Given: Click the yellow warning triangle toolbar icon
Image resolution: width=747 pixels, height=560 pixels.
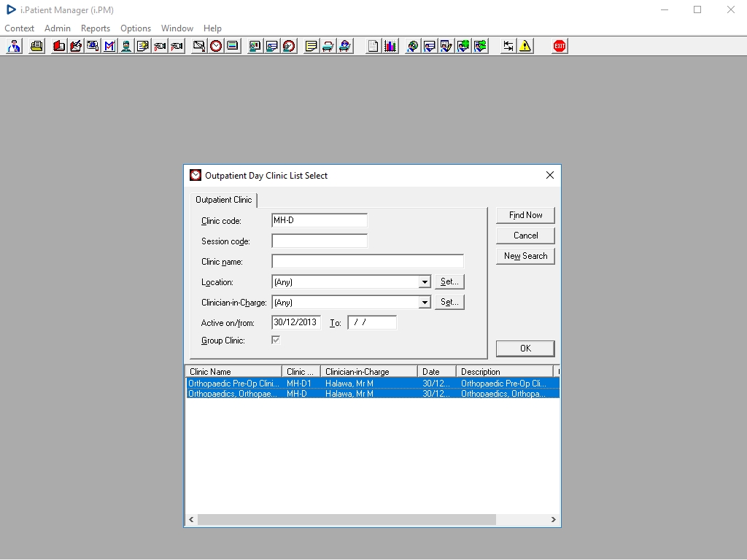Looking at the screenshot, I should pyautogui.click(x=525, y=46).
